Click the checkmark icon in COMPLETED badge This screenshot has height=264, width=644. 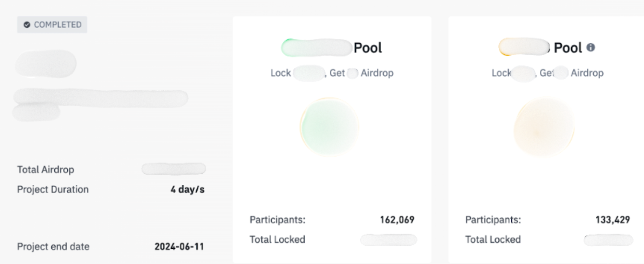27,25
